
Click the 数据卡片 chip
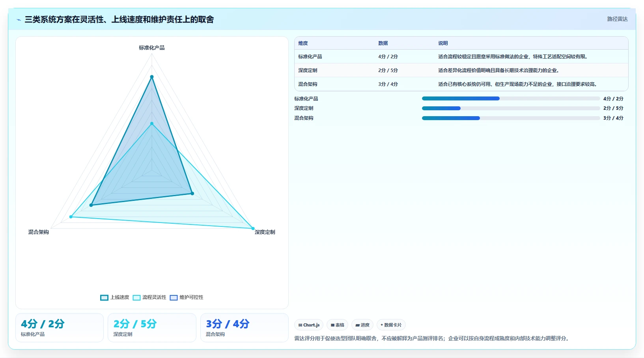pos(391,325)
